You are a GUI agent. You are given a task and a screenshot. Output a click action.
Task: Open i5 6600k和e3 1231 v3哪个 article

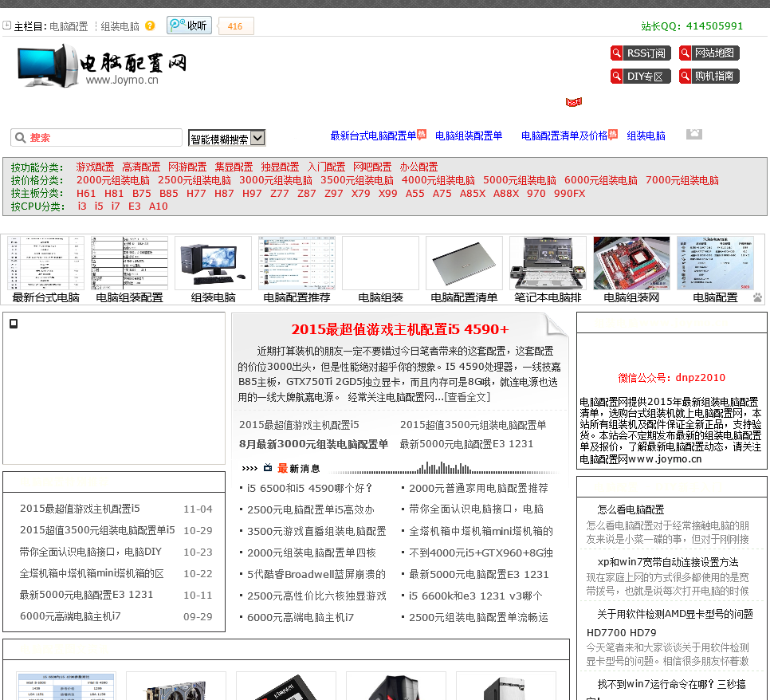(476, 596)
